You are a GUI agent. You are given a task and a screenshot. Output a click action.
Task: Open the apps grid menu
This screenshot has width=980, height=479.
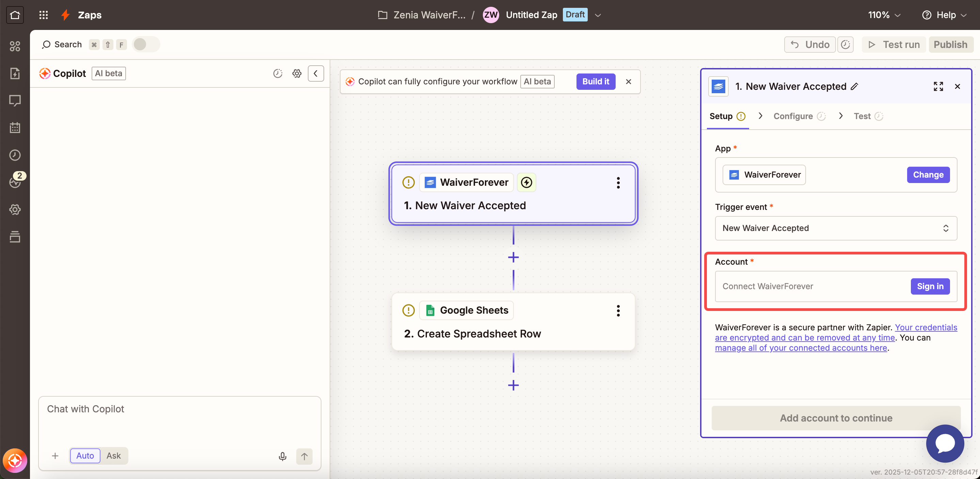pos(43,15)
